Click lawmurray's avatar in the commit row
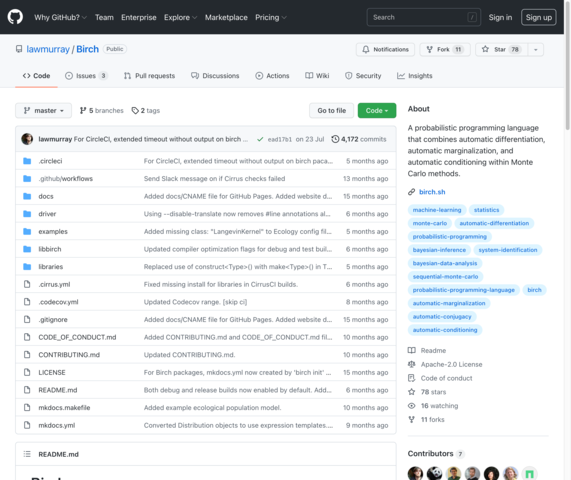The height and width of the screenshot is (480, 571). click(27, 139)
